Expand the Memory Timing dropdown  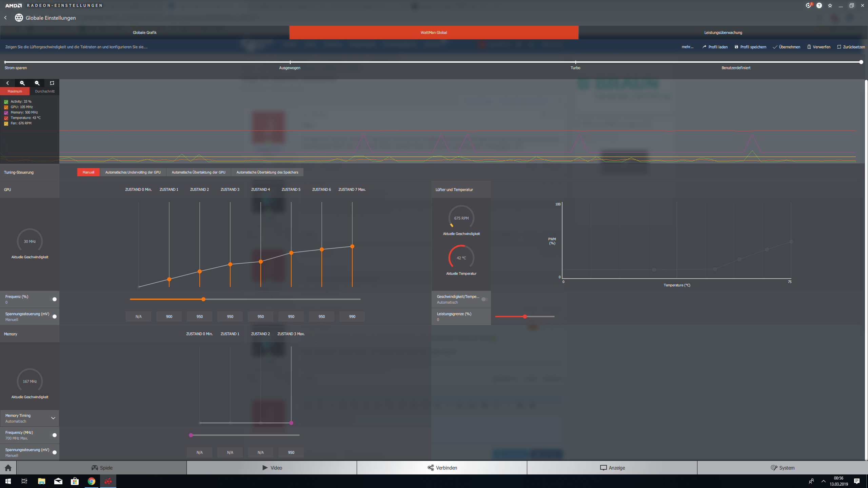pos(53,418)
